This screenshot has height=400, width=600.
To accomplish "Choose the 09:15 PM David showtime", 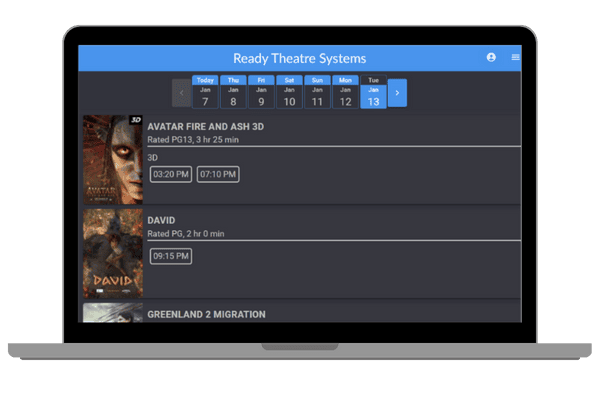I will [170, 256].
